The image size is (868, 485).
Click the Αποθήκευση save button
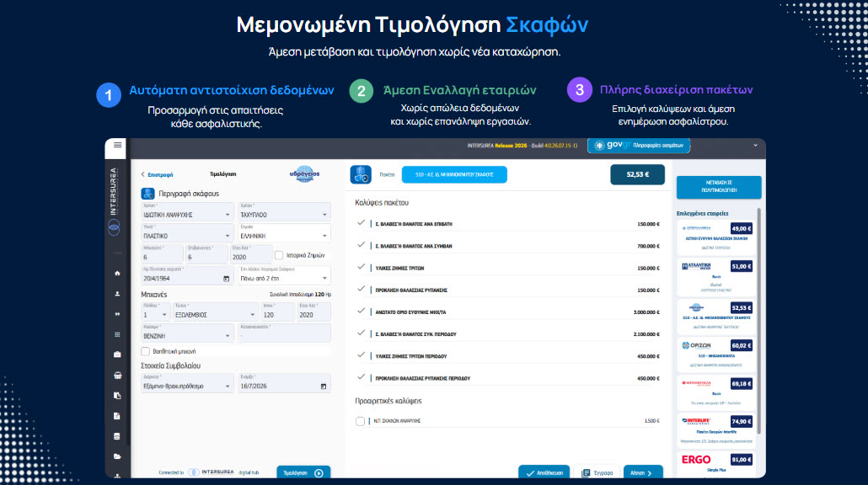(x=544, y=473)
